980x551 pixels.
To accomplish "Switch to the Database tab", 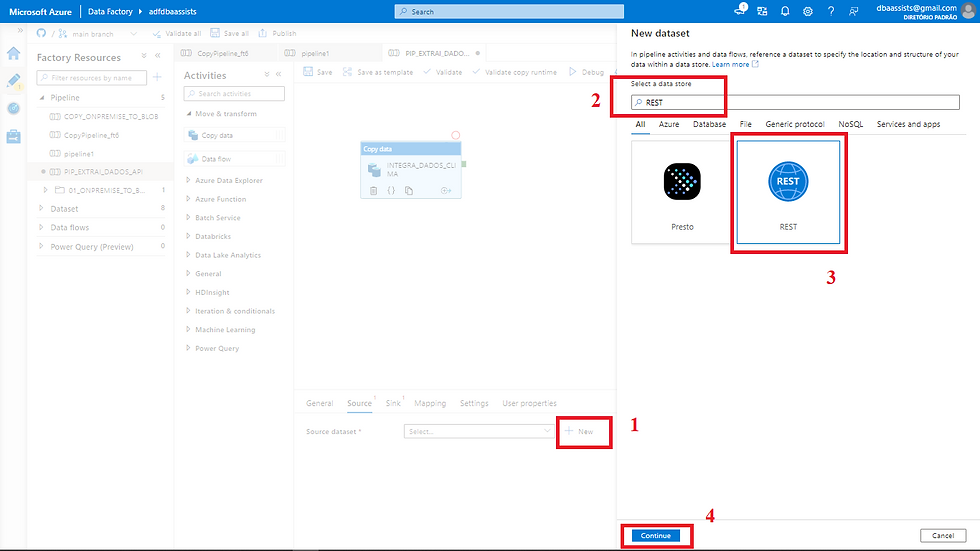I will tap(709, 124).
